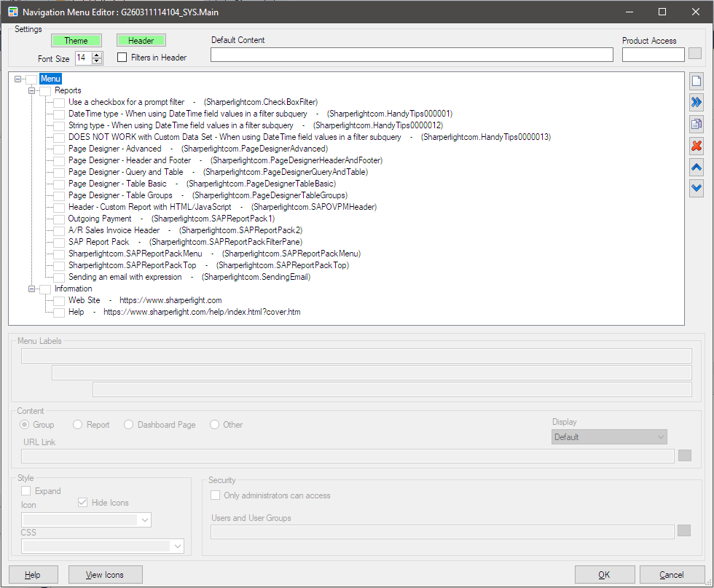
Task: Select the Group content radio button
Action: click(x=25, y=425)
